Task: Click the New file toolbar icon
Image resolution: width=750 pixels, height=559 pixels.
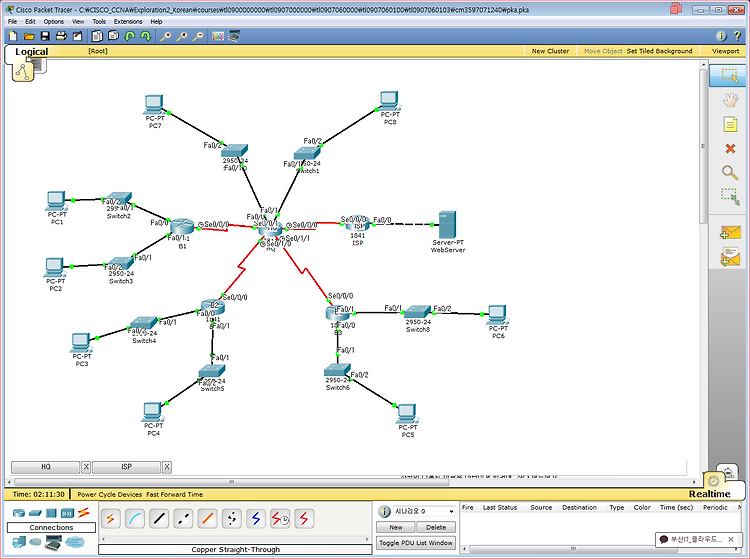Action: pyautogui.click(x=13, y=36)
